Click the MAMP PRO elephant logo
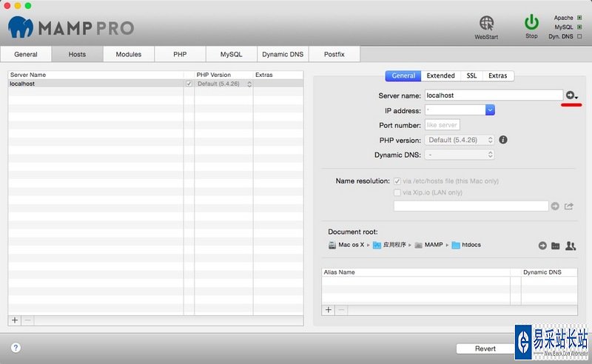 21,27
